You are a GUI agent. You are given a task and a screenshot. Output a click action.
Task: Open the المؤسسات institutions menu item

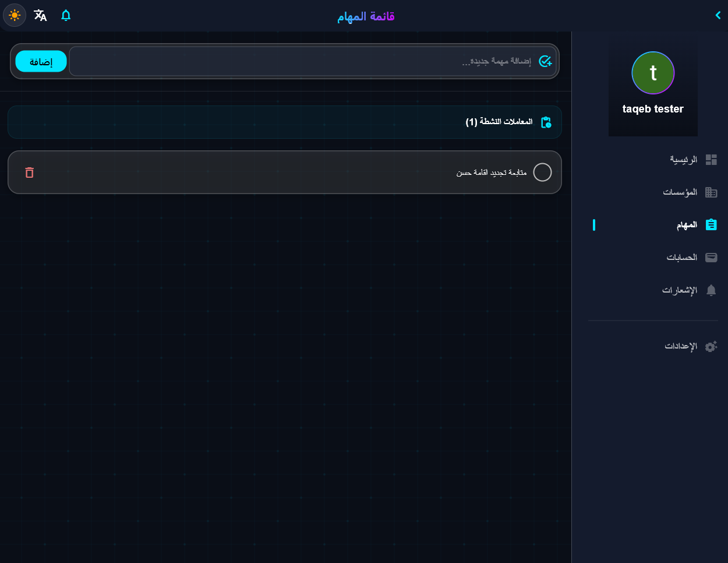click(653, 192)
